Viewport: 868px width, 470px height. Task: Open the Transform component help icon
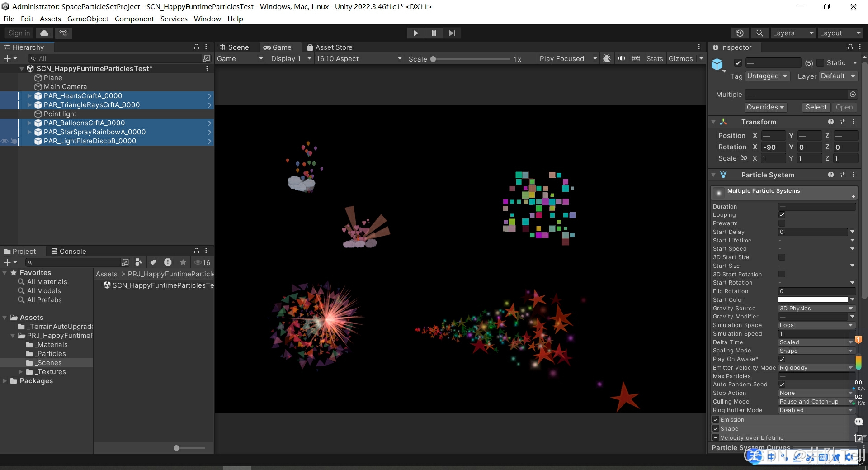pos(831,122)
